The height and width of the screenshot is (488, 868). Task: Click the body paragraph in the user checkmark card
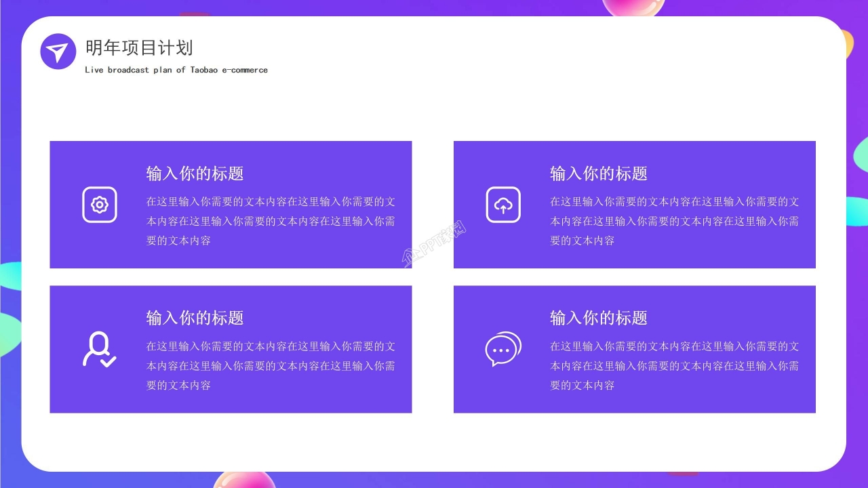click(271, 365)
